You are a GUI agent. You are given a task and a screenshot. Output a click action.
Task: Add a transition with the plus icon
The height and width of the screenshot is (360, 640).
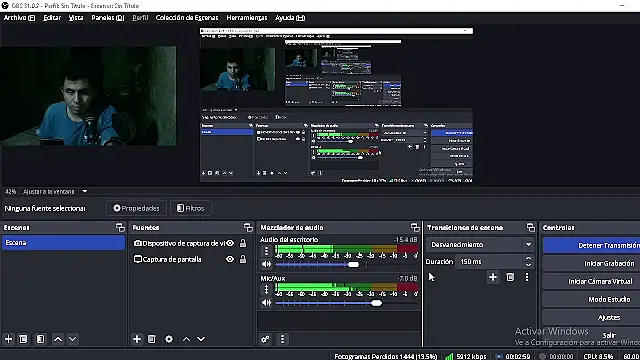pyautogui.click(x=493, y=277)
